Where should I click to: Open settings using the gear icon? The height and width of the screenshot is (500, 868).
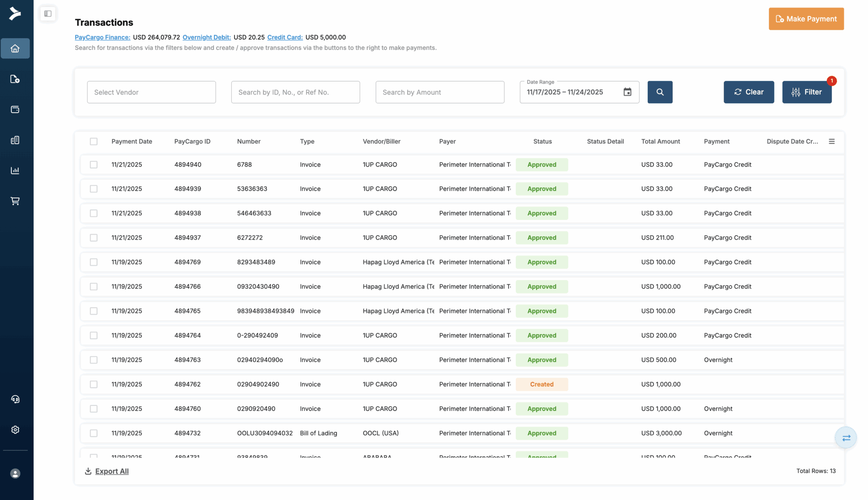[16, 429]
